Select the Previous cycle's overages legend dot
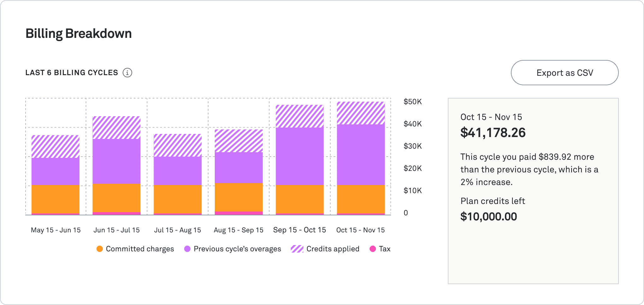 [188, 249]
